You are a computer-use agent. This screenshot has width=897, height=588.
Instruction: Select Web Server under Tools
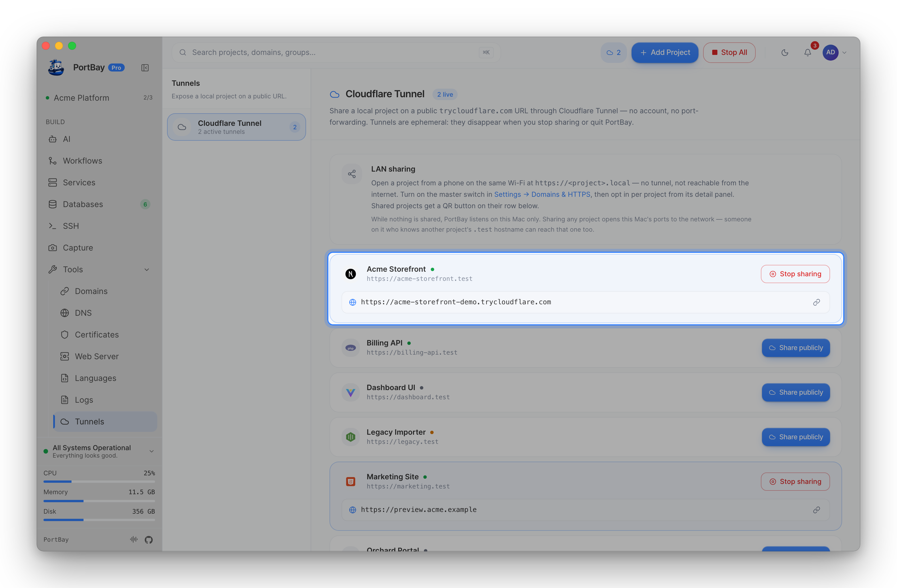coord(105,357)
